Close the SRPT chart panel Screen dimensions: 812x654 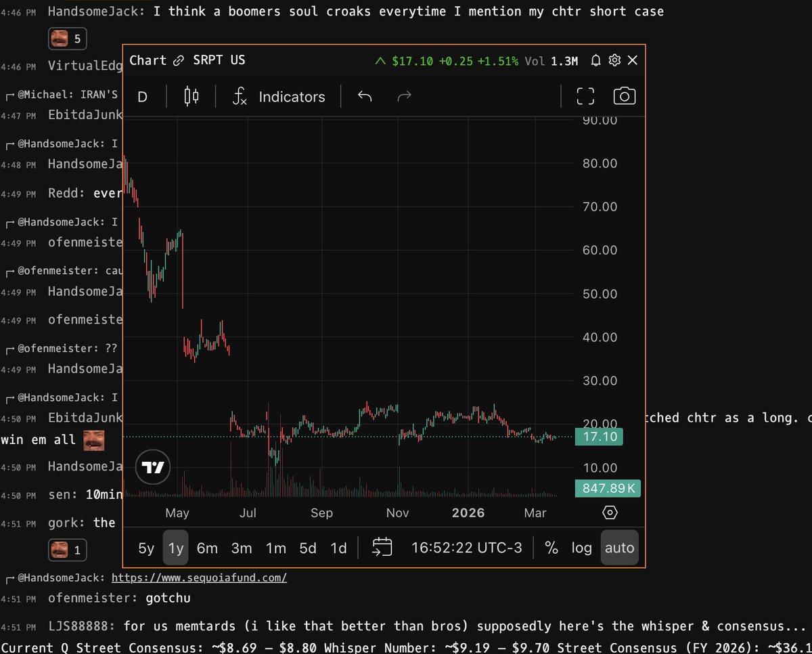pyautogui.click(x=633, y=60)
